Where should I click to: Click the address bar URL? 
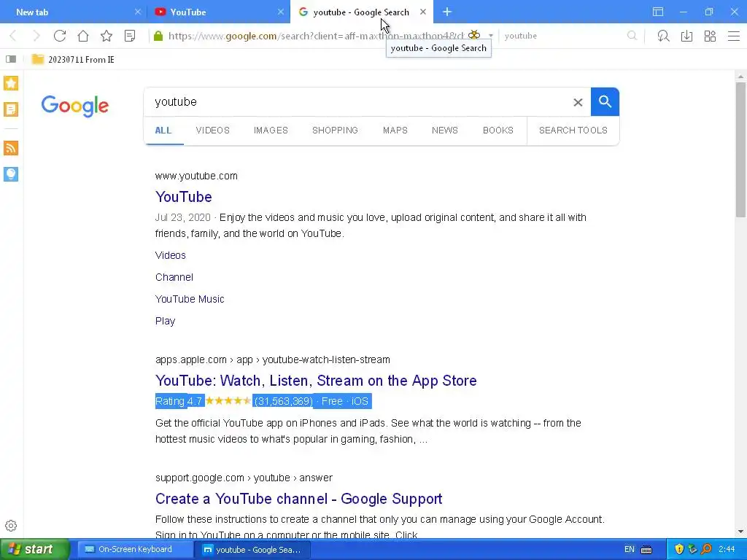[316, 36]
